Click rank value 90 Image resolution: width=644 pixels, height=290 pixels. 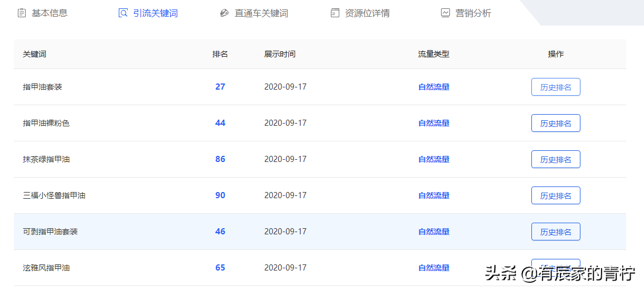coord(220,195)
